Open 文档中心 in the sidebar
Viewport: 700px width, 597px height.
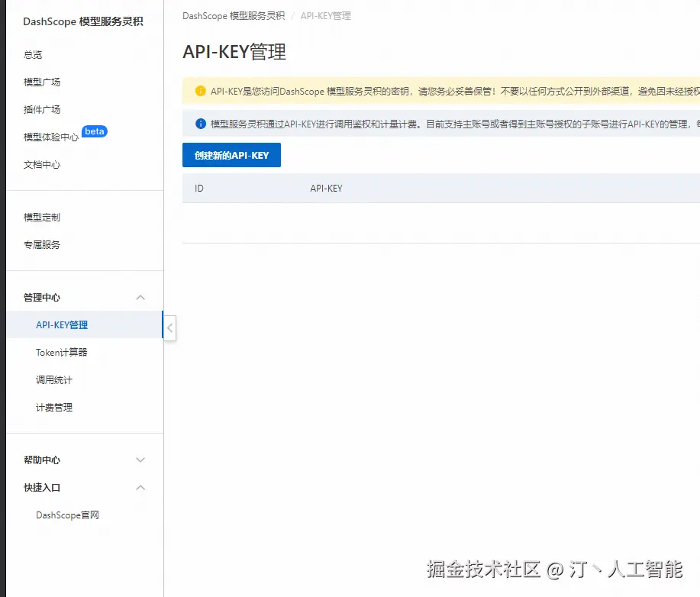tap(42, 165)
